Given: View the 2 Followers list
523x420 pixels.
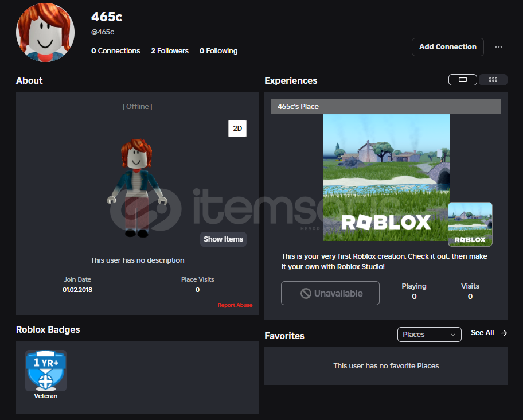Looking at the screenshot, I should pos(170,51).
